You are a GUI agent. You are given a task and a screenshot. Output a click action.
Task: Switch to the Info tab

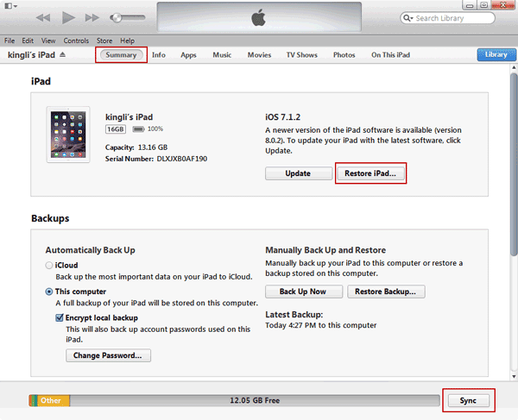(x=159, y=55)
